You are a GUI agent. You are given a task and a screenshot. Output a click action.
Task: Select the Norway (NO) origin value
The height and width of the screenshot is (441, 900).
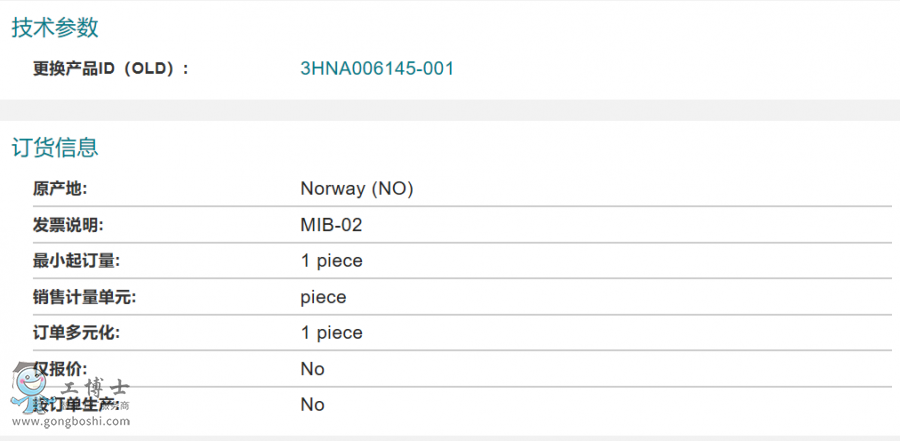click(356, 189)
